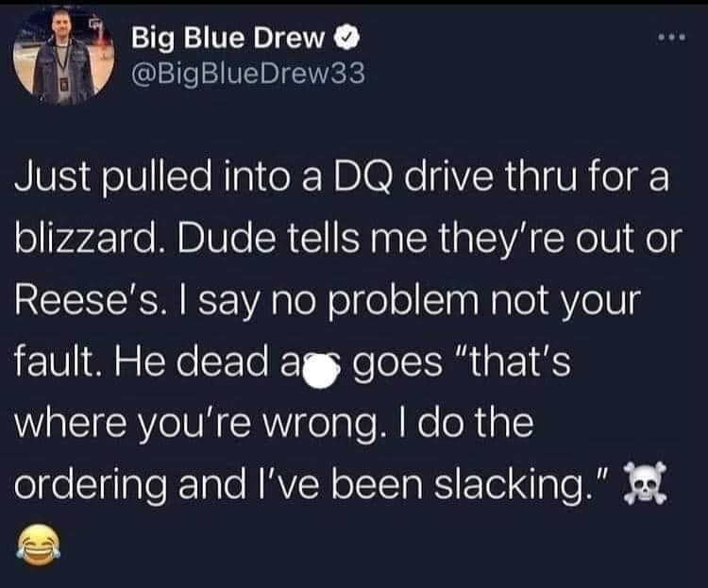Open the three-dot more options menu

pyautogui.click(x=672, y=38)
